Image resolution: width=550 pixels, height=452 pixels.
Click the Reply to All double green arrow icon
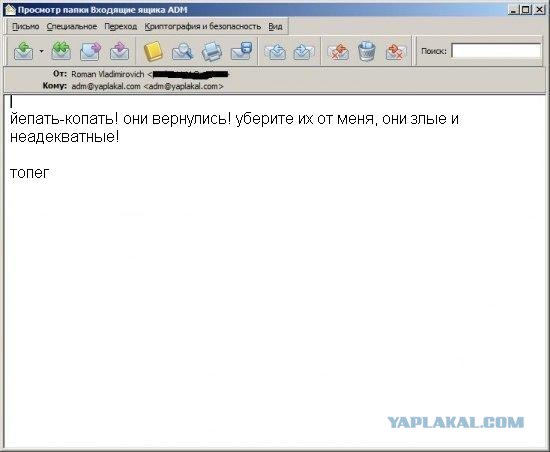[61, 51]
